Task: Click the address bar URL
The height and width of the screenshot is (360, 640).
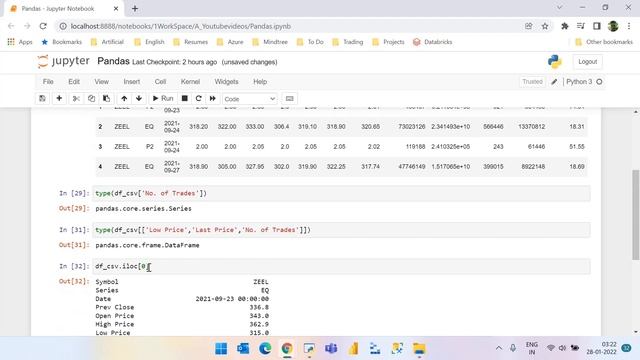Action: point(181,26)
